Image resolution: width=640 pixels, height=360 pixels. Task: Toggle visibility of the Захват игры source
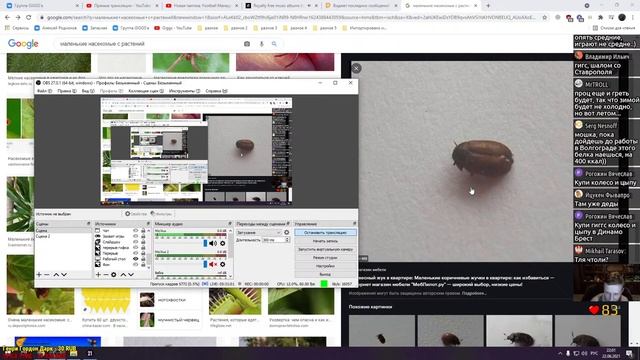pos(136,236)
